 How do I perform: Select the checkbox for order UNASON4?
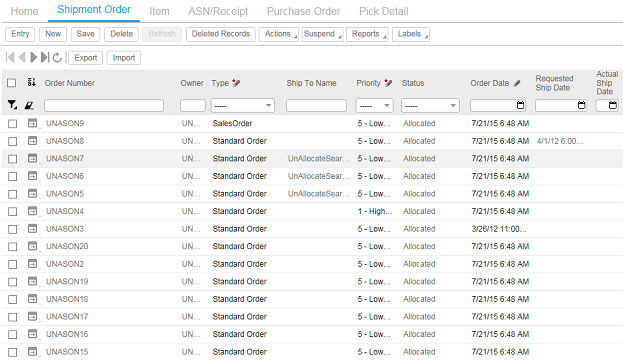tap(13, 211)
